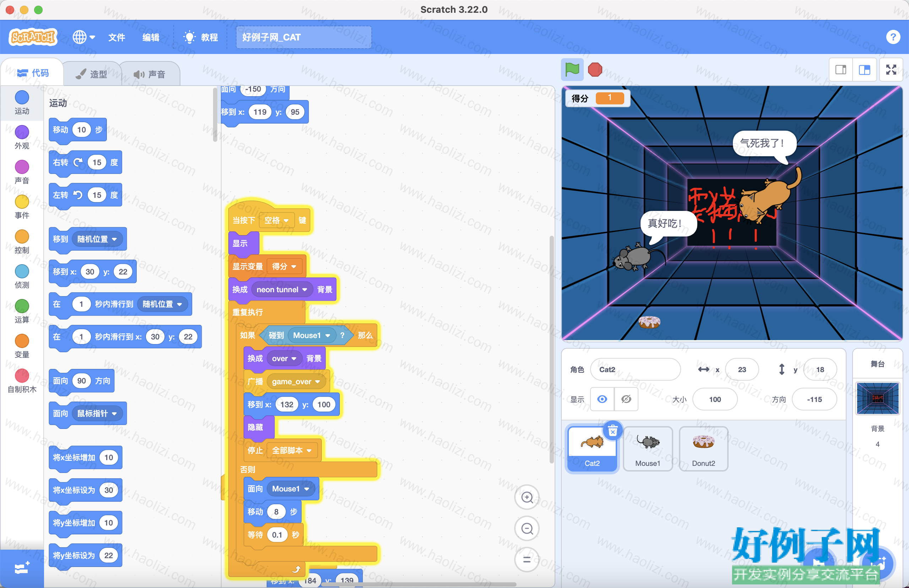Open the 教程 tutorials lightbulb

200,37
